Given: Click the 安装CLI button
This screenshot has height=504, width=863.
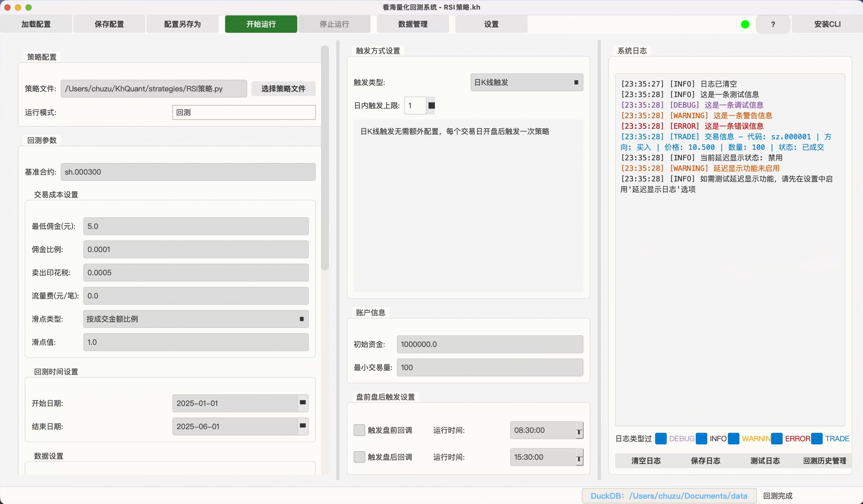Looking at the screenshot, I should [x=827, y=24].
